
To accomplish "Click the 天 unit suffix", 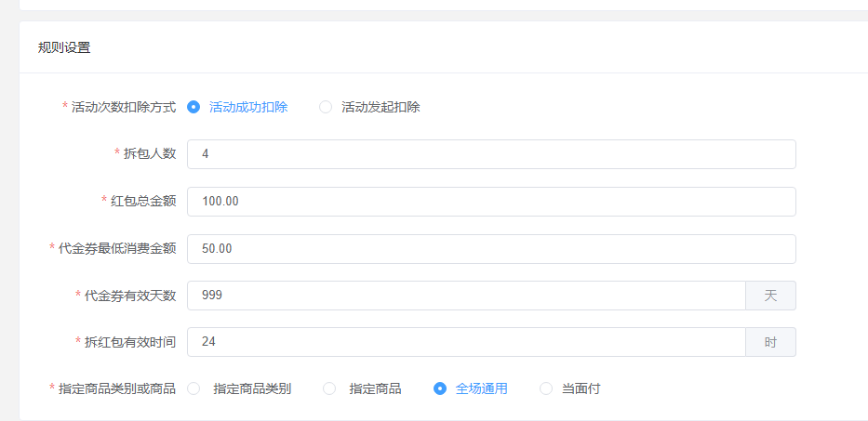I will pyautogui.click(x=770, y=296).
